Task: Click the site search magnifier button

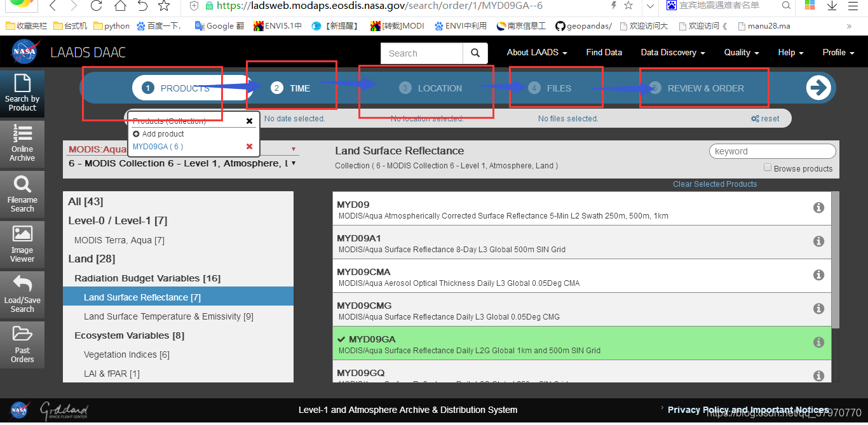Action: pos(475,53)
